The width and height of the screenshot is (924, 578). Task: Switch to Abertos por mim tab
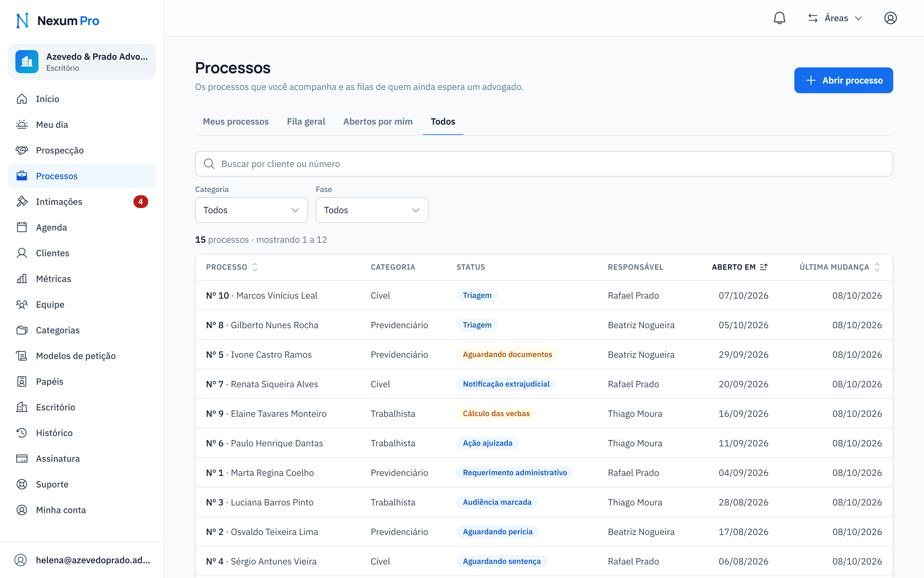click(378, 122)
